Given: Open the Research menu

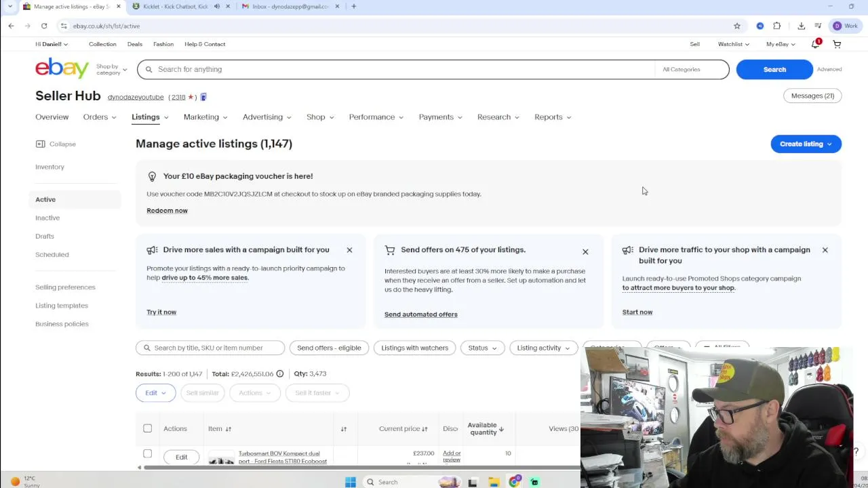Looking at the screenshot, I should (498, 117).
